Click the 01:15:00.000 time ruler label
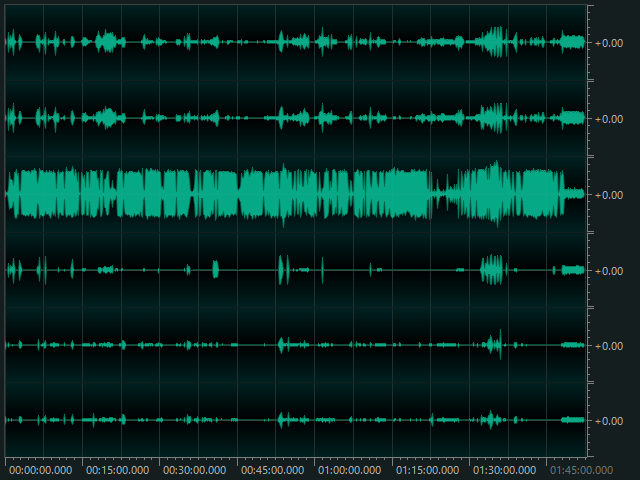The image size is (640, 480). (427, 471)
